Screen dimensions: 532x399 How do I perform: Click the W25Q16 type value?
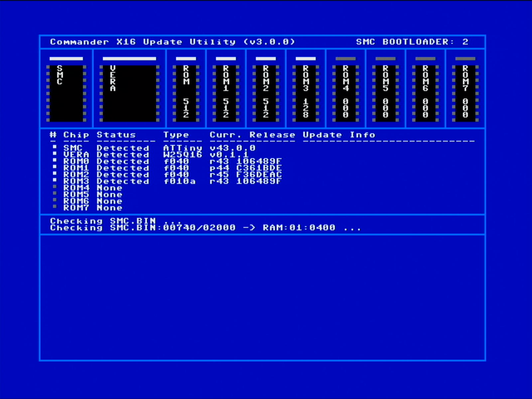click(x=183, y=155)
